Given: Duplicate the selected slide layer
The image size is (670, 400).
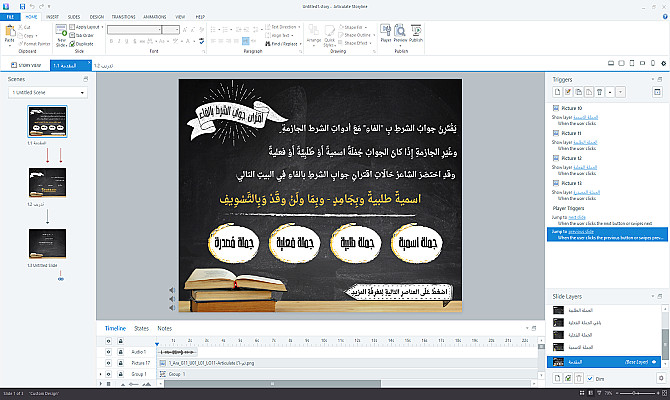Looking at the screenshot, I should click(x=568, y=378).
